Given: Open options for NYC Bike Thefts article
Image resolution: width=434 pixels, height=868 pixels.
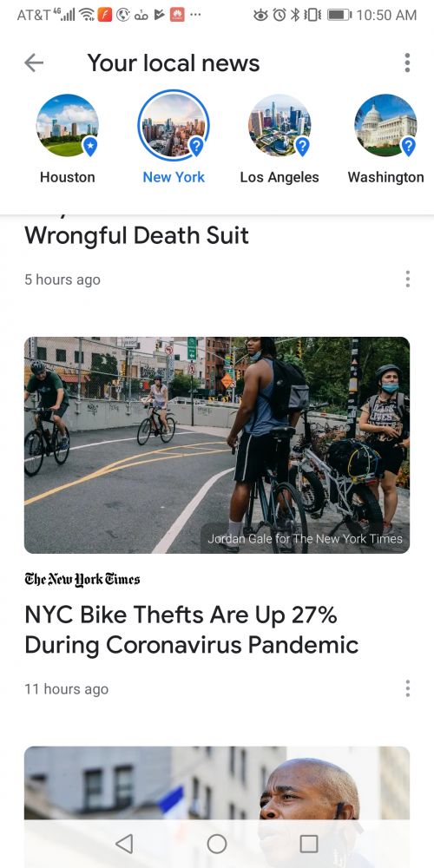Looking at the screenshot, I should (x=407, y=688).
